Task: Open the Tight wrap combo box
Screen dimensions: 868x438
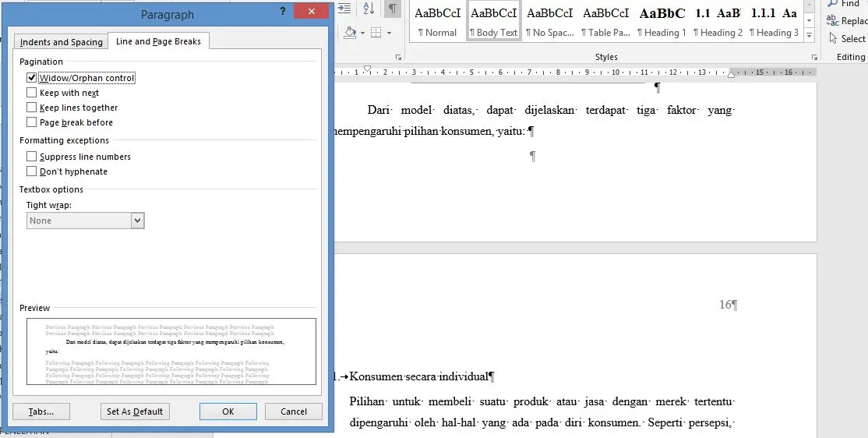Action: pyautogui.click(x=85, y=221)
